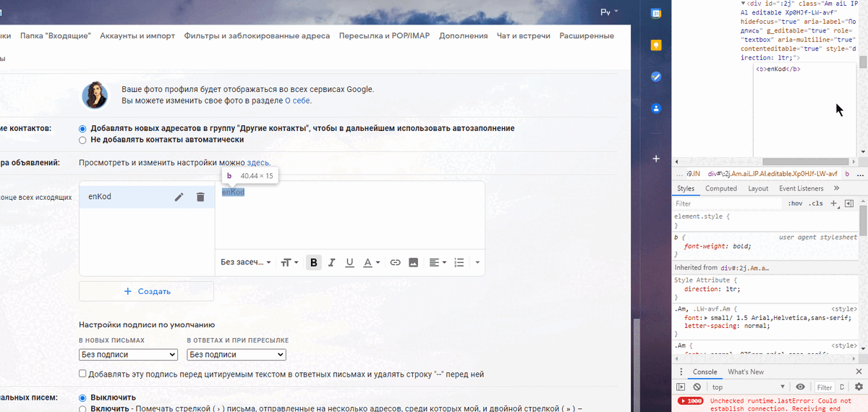Screen dimensions: 868x412
Task: Open "В ответах и при пересылке" signature dropdown
Action: [237, 355]
